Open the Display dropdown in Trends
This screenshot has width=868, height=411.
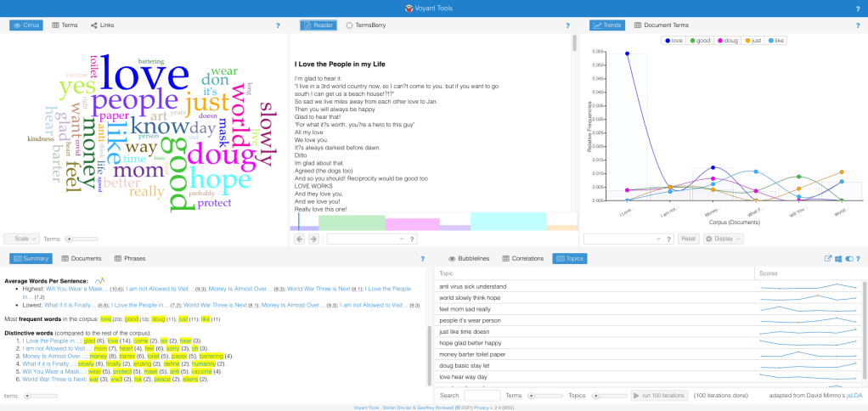pos(724,239)
